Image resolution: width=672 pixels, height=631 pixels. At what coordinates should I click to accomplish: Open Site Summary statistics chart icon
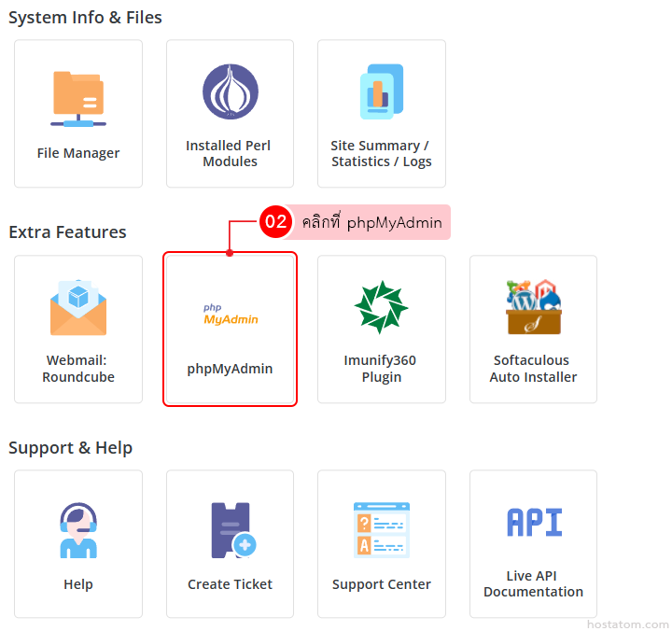[x=381, y=92]
